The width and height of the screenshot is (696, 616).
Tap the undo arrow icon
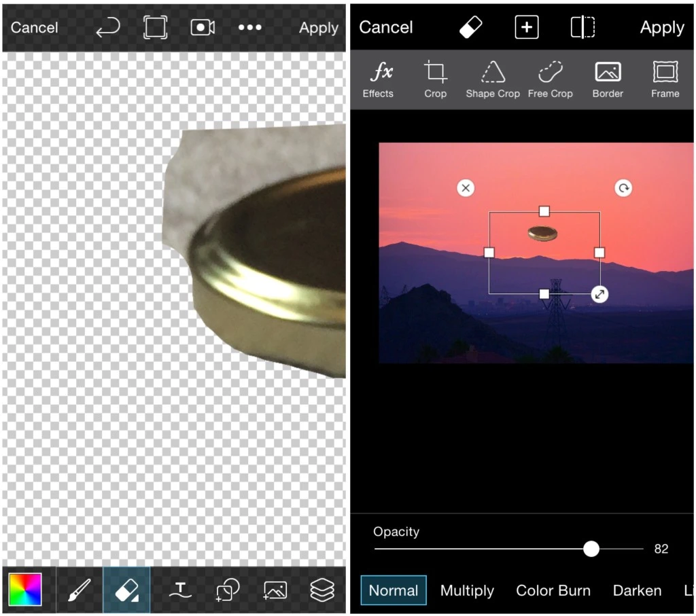pyautogui.click(x=108, y=27)
